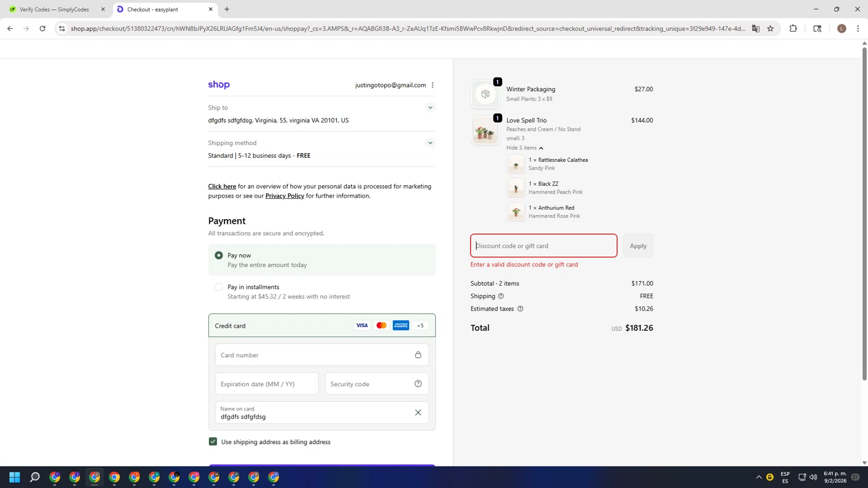Viewport: 868px width, 488px height.
Task: Open the Chrome profile avatar
Action: click(842, 28)
